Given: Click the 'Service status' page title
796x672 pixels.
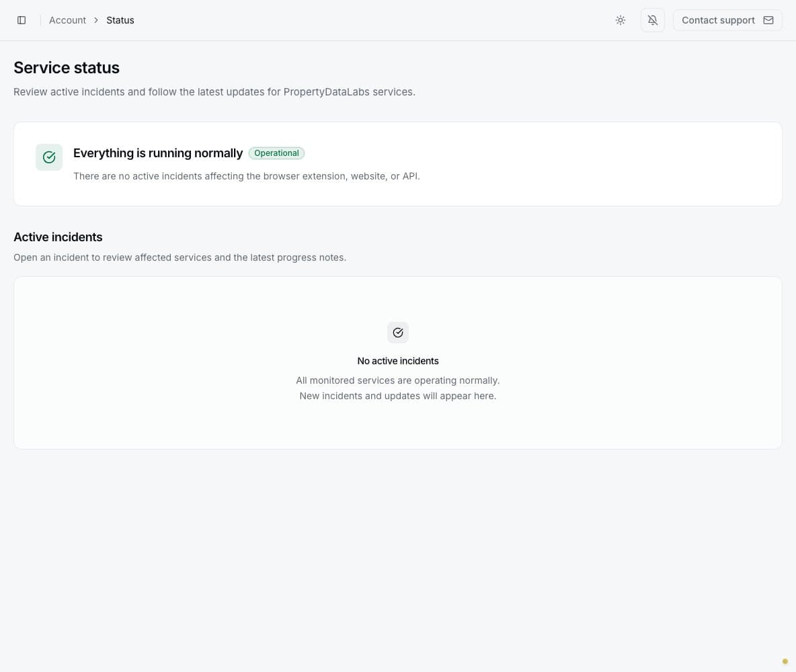Looking at the screenshot, I should tap(67, 67).
